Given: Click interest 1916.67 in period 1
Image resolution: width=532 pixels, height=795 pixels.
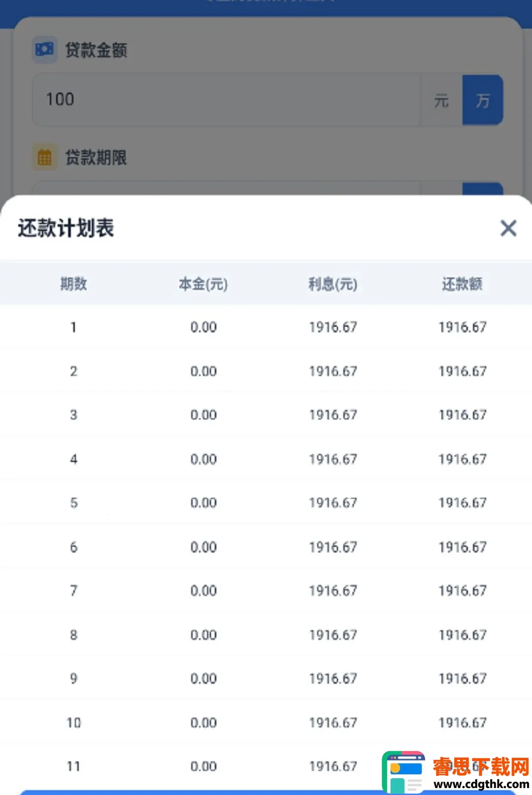Looking at the screenshot, I should pyautogui.click(x=333, y=327).
